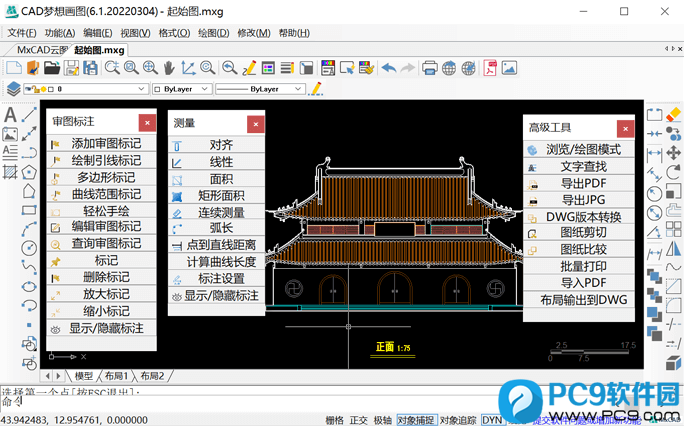
Task: Toggle 极轴 polar tracking in status bar
Action: click(383, 420)
